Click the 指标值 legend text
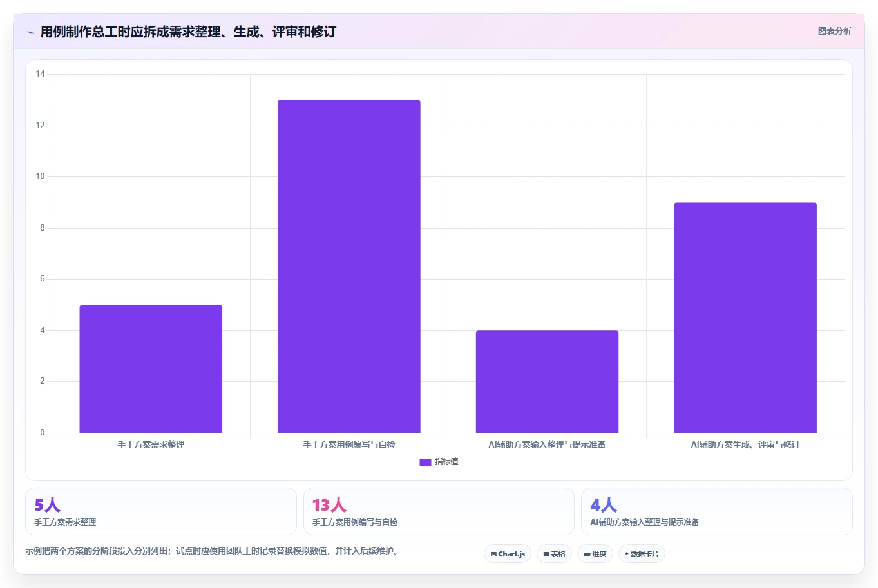 (x=446, y=462)
